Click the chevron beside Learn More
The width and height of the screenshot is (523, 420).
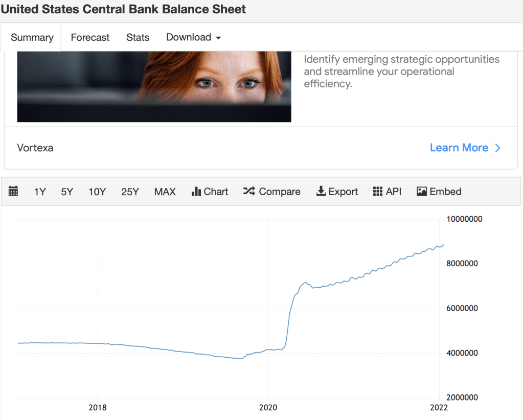(498, 148)
